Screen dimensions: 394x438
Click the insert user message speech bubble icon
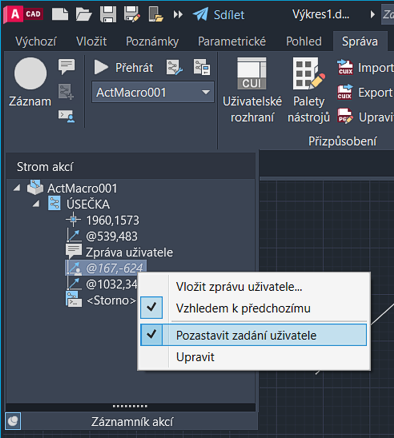(67, 66)
